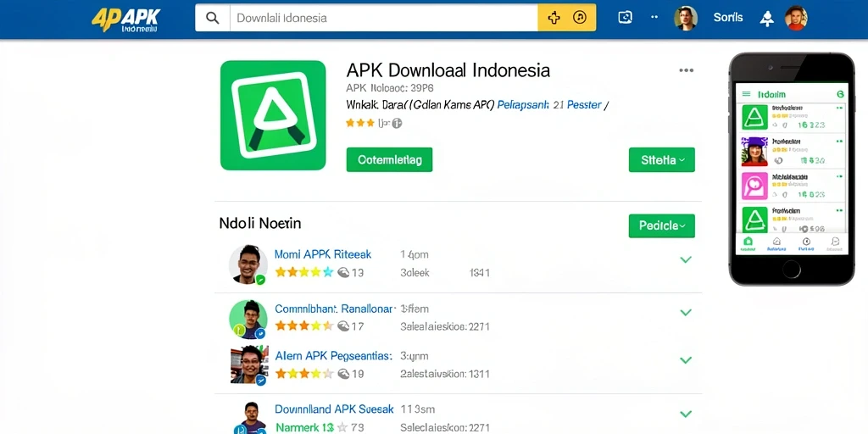Expand the Dovnnland APK Sueaak row chevron

click(686, 414)
